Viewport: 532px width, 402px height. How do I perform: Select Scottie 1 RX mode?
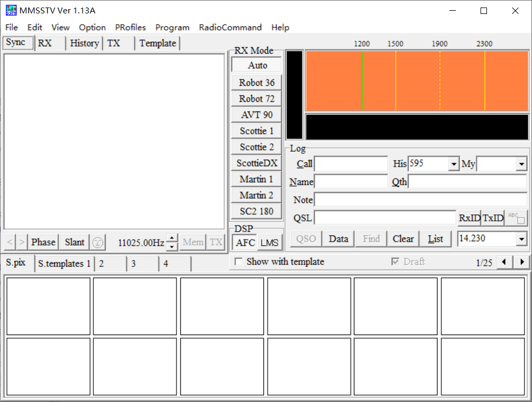pyautogui.click(x=256, y=131)
